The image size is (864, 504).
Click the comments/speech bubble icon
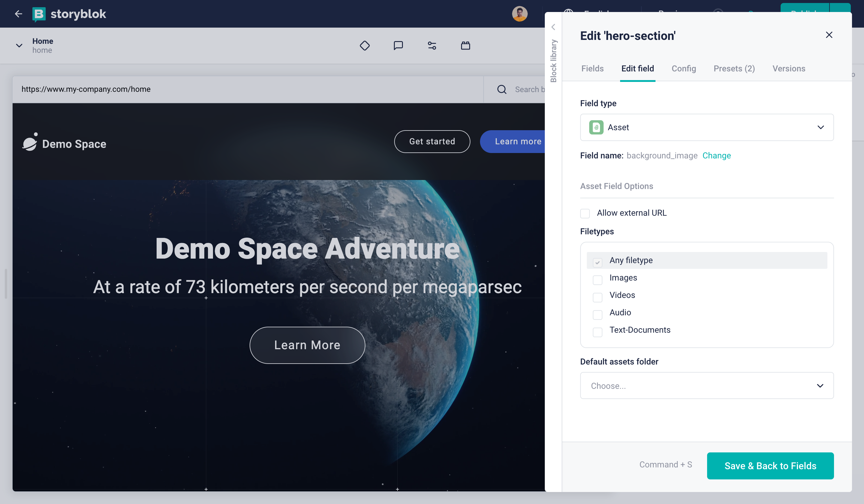click(398, 45)
